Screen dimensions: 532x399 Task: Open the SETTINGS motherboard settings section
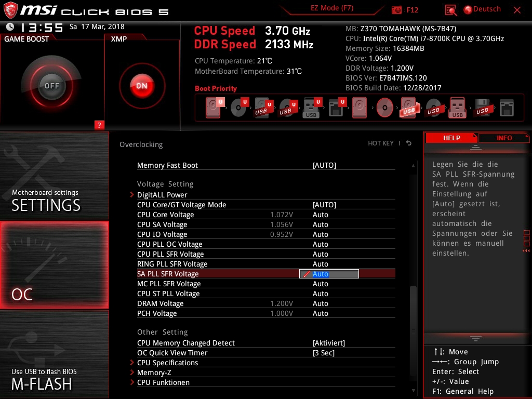54,176
